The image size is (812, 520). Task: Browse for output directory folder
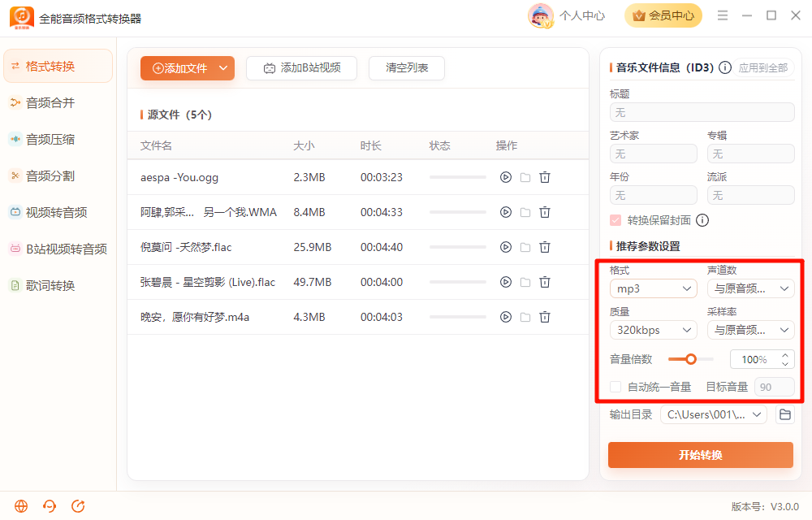tap(785, 414)
